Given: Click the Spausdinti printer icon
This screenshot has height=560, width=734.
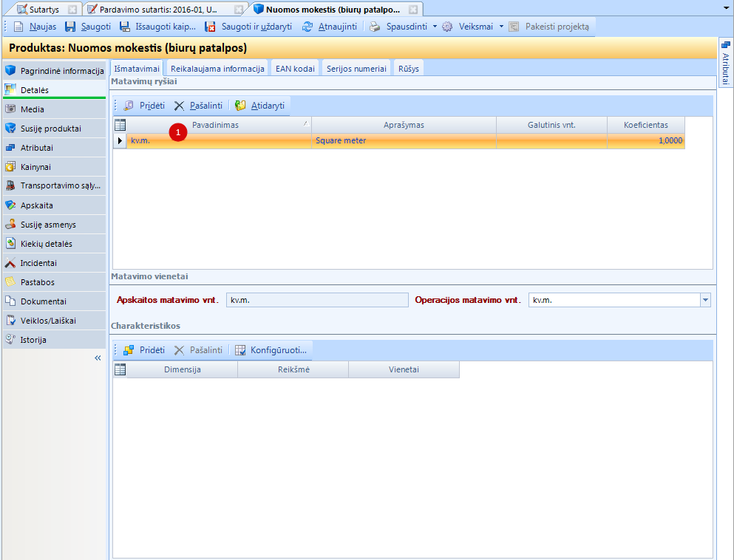Looking at the screenshot, I should 375,27.
